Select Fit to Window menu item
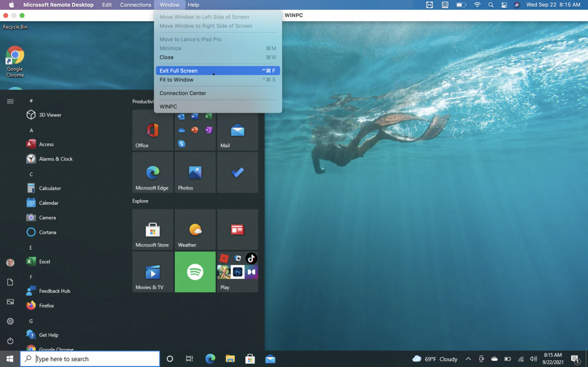This screenshot has width=588, height=367. point(218,80)
